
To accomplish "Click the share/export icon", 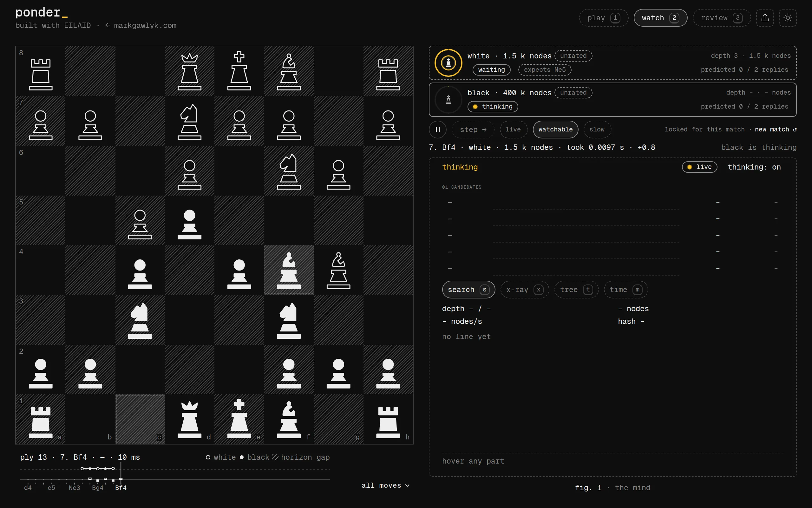I will pos(765,18).
